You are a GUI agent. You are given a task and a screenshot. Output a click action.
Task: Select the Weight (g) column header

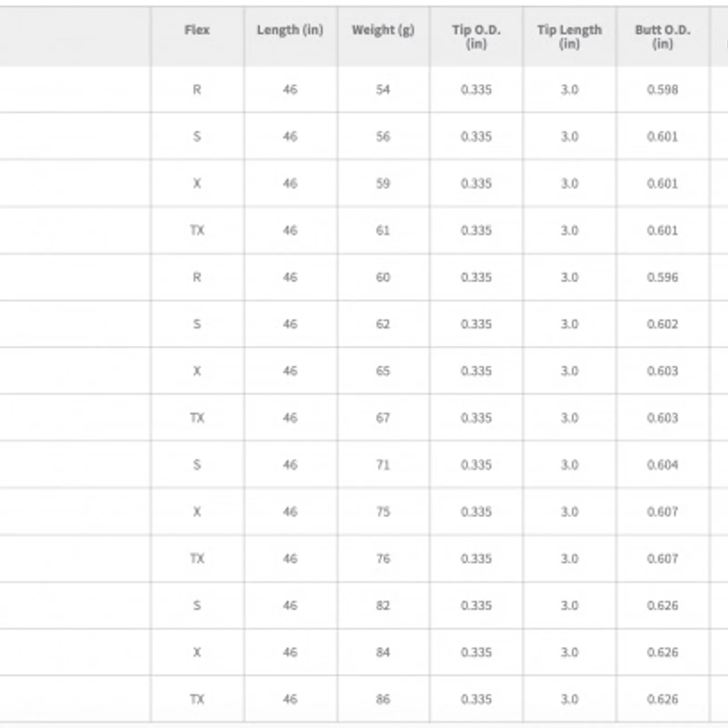click(383, 30)
